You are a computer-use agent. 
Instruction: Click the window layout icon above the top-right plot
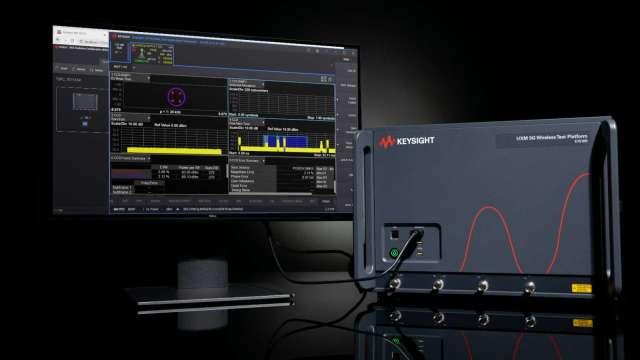coord(324,79)
